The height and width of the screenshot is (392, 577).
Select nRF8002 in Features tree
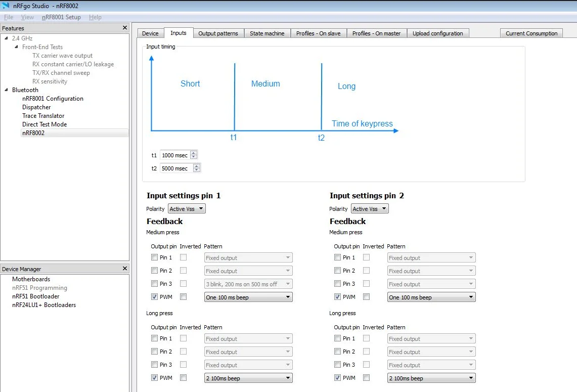(x=33, y=133)
